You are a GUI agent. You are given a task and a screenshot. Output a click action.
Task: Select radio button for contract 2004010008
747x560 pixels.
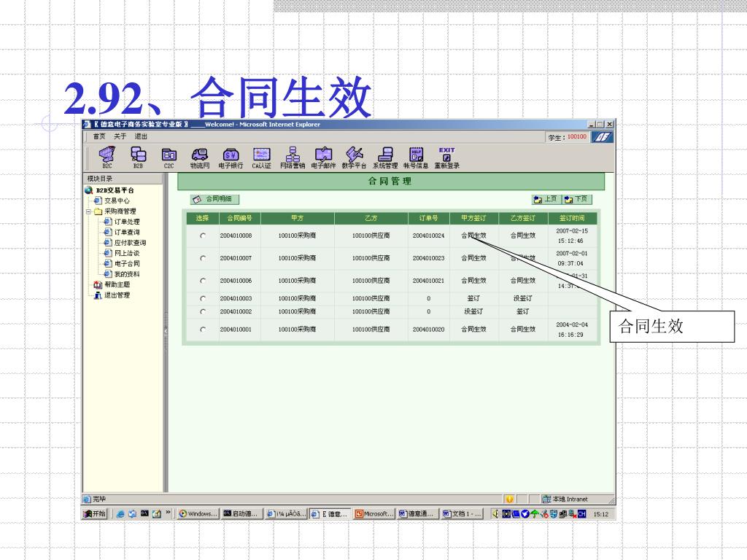(203, 236)
